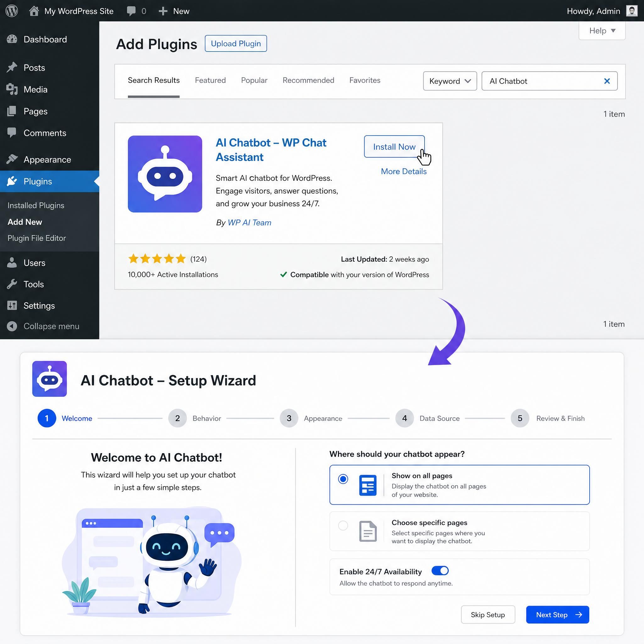This screenshot has height=644, width=644.
Task: Open Appearance brush icon
Action: pyautogui.click(x=12, y=159)
